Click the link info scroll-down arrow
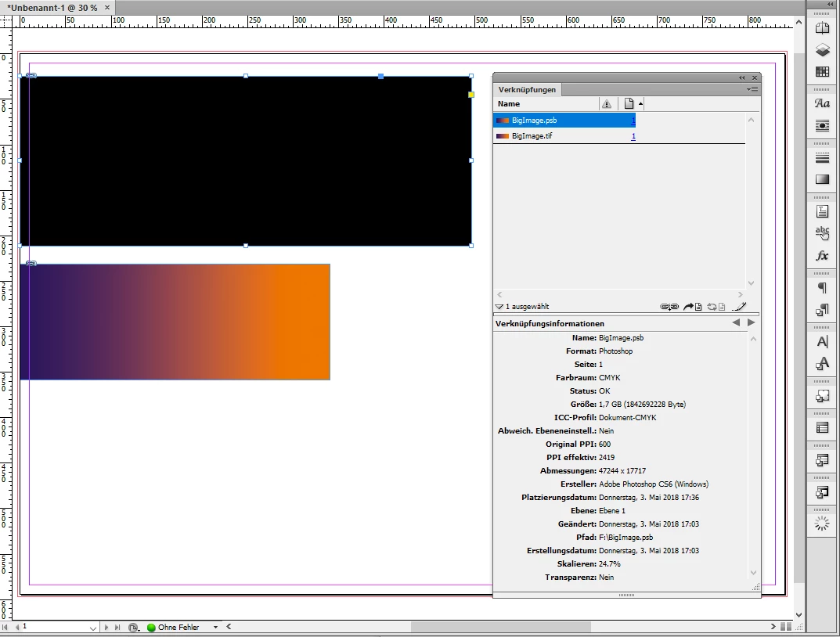Image resolution: width=840 pixels, height=637 pixels. [753, 572]
